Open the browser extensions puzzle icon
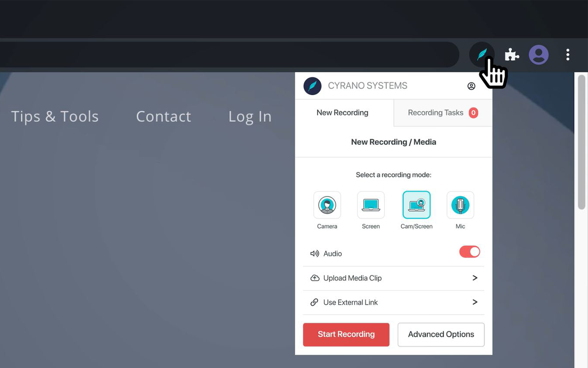The image size is (588, 368). 512,55
